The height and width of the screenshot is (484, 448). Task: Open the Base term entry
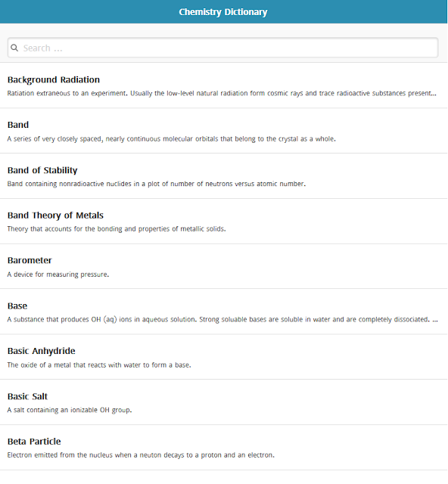click(224, 312)
